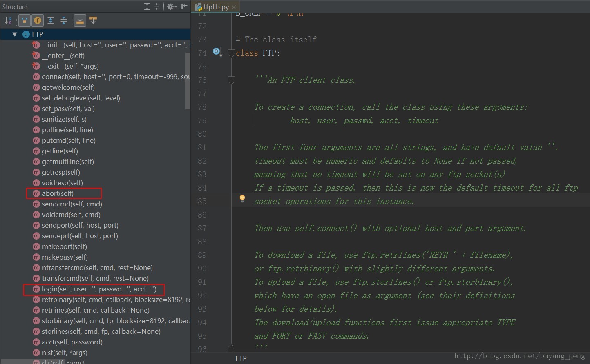Click the 'class FTP:' code line
The width and height of the screenshot is (590, 364).
(258, 53)
